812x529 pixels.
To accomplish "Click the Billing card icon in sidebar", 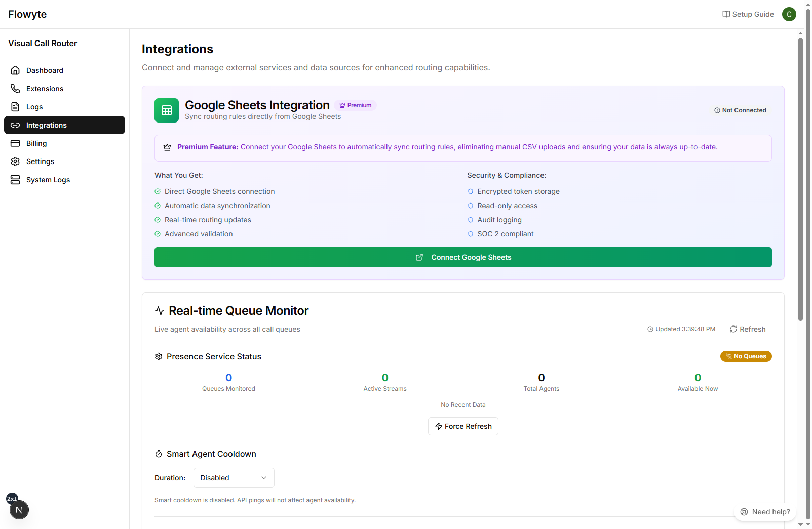I will (x=15, y=143).
